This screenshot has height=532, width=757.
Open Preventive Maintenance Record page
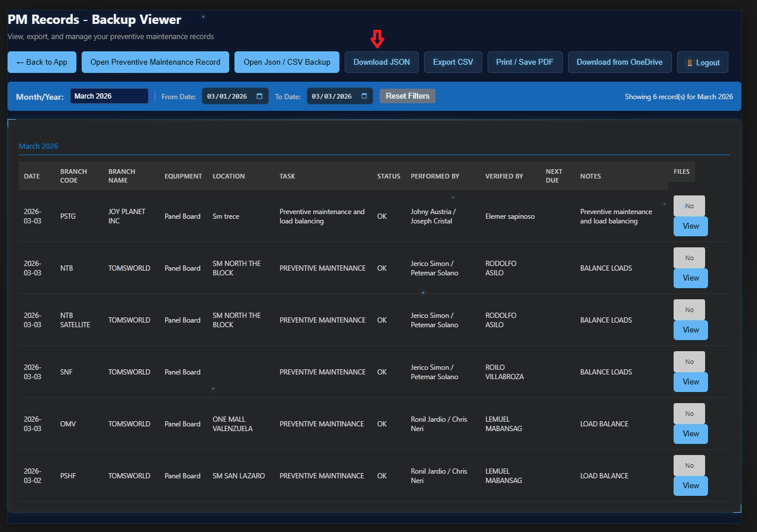155,62
